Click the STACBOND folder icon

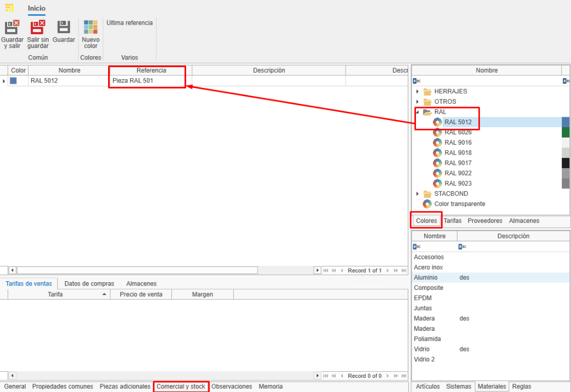[x=427, y=194]
